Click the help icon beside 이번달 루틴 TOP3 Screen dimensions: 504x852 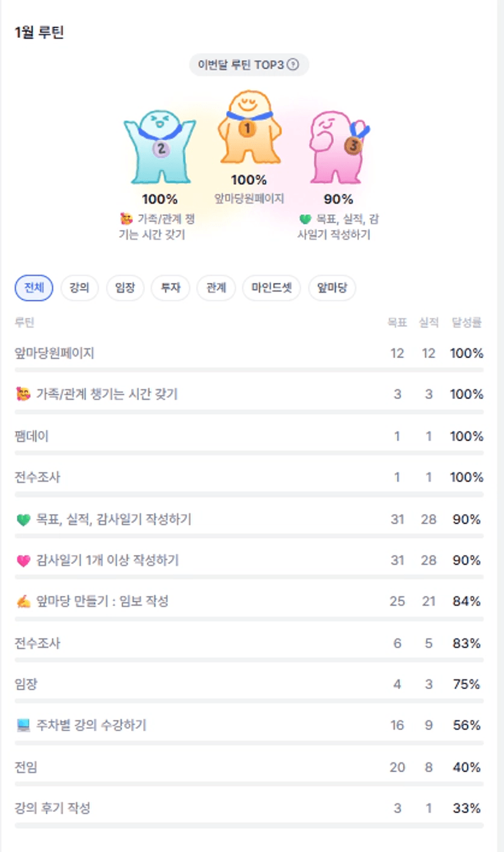click(x=293, y=65)
